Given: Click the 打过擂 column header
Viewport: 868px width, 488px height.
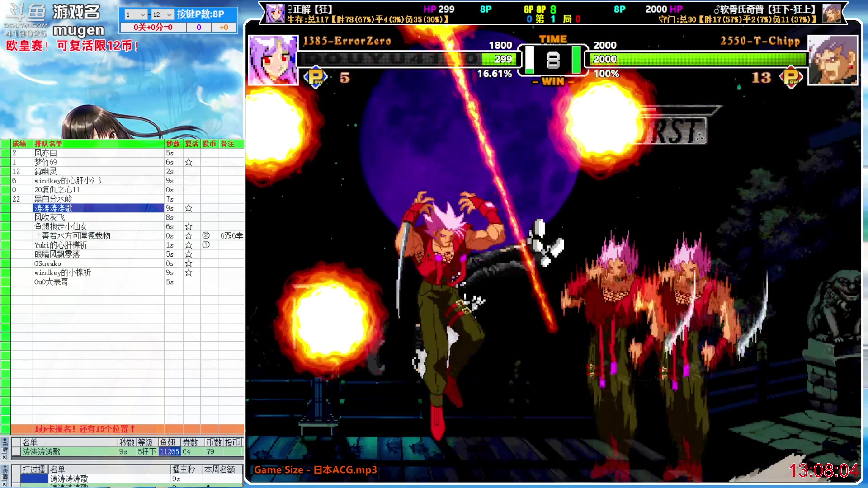Looking at the screenshot, I should tap(34, 469).
